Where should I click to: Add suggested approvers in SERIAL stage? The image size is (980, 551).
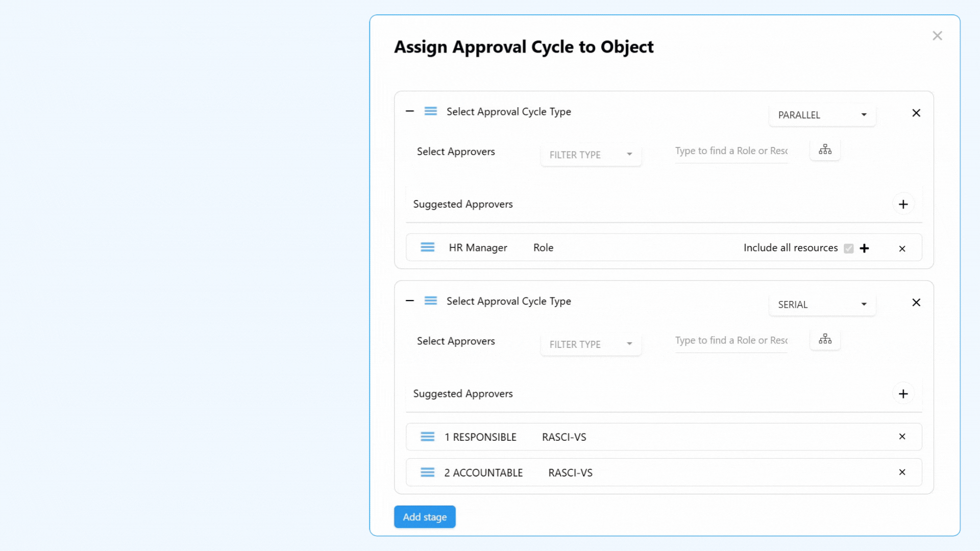point(903,394)
